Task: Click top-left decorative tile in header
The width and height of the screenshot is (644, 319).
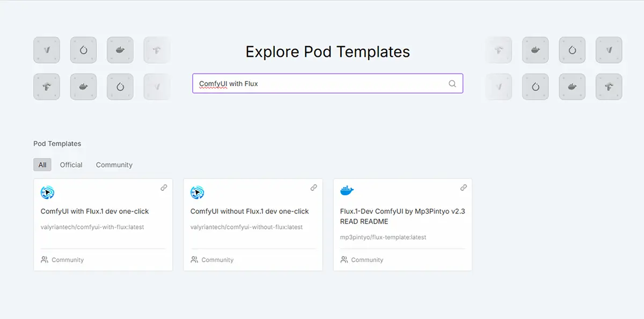Action: (x=47, y=50)
